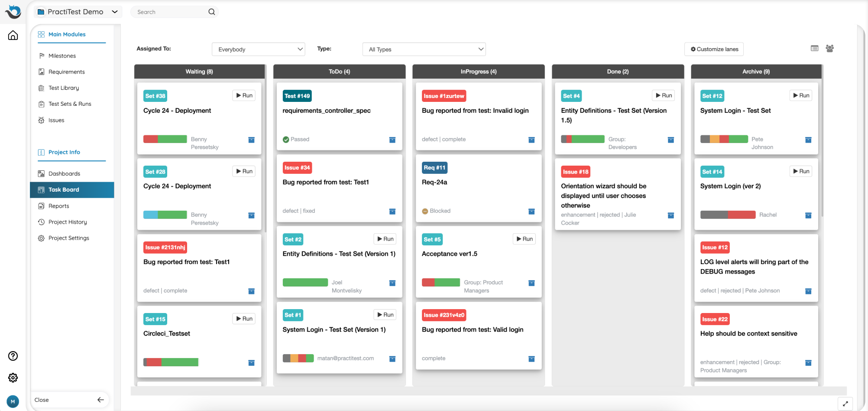868x411 pixels.
Task: Open the Reports section
Action: 58,206
